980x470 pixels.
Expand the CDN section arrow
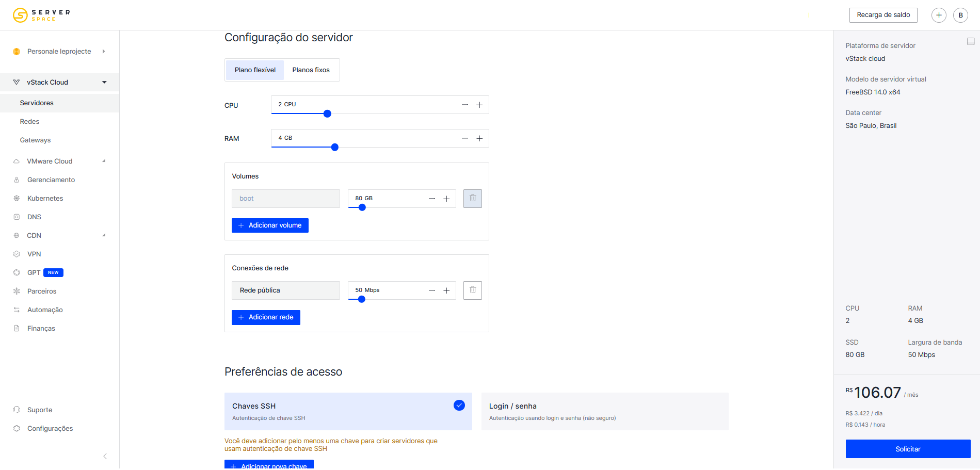[104, 235]
